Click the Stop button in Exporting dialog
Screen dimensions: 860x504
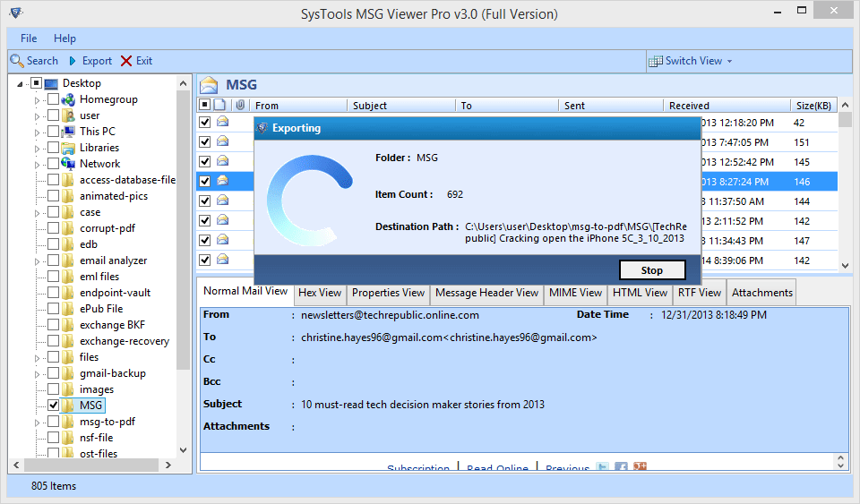click(x=652, y=270)
